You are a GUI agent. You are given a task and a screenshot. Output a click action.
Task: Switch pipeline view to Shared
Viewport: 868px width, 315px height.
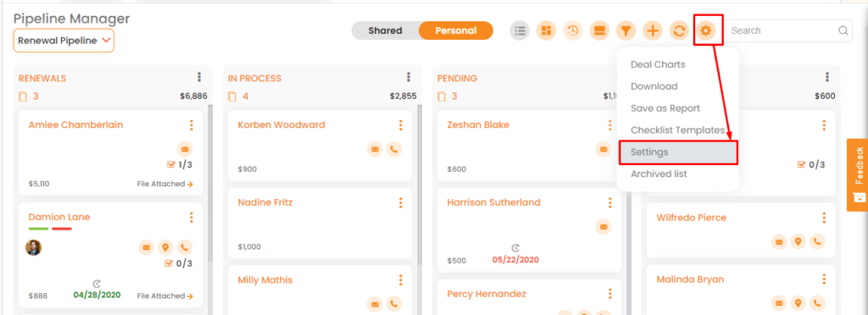point(386,31)
